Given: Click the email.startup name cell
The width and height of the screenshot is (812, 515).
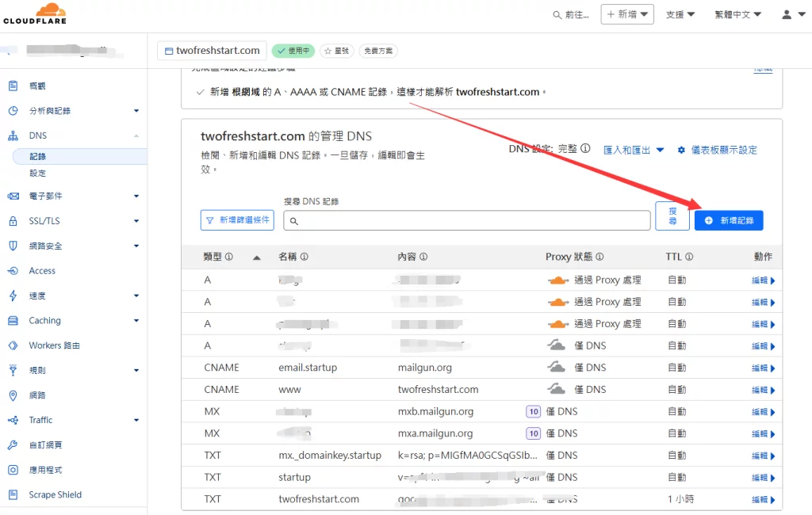Looking at the screenshot, I should pyautogui.click(x=308, y=368).
